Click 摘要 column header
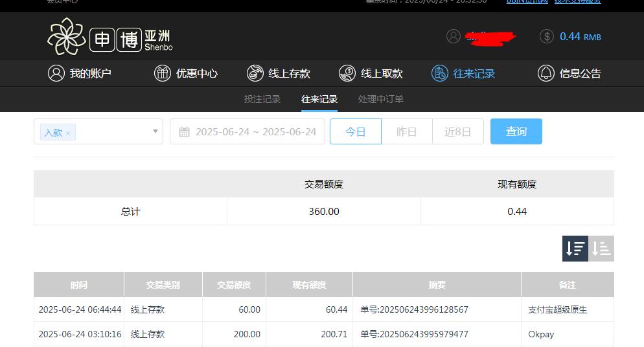Viewport: 644px width, 347px height. [x=437, y=285]
